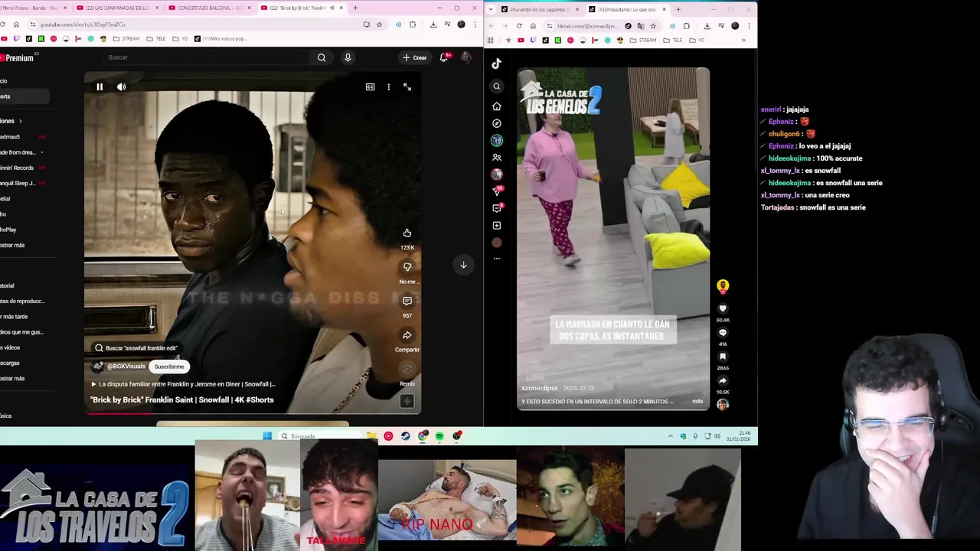
Task: Start YouTube voice search with microphone
Action: point(348,57)
